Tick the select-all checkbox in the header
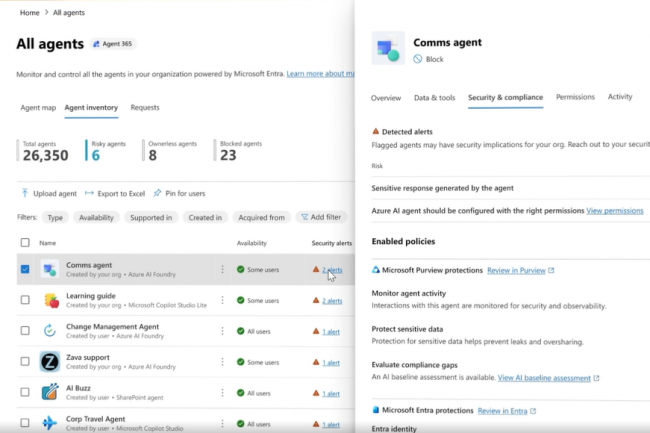Viewport: 650px width, 433px height. [25, 243]
